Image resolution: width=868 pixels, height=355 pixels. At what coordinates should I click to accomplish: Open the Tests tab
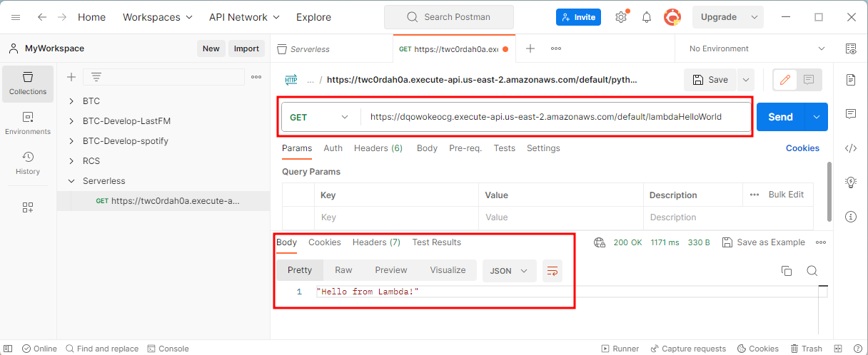505,148
